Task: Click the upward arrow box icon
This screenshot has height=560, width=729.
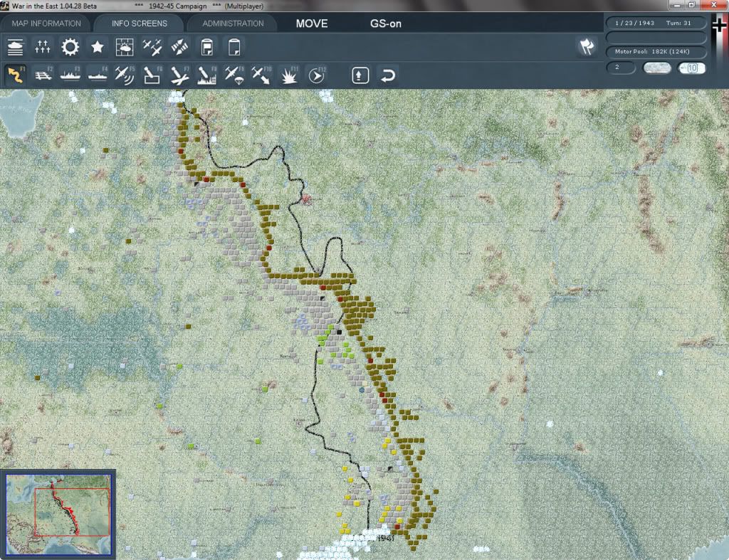Action: click(360, 75)
